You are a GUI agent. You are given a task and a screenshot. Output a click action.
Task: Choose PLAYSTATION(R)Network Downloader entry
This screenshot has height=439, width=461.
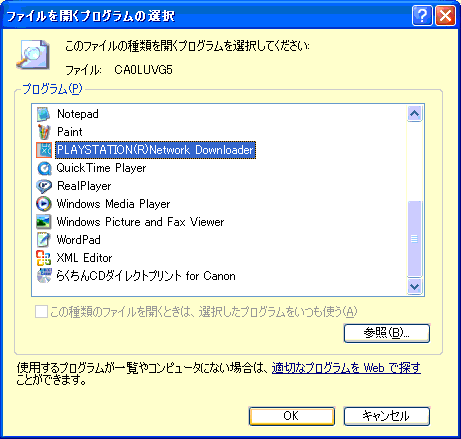(155, 150)
